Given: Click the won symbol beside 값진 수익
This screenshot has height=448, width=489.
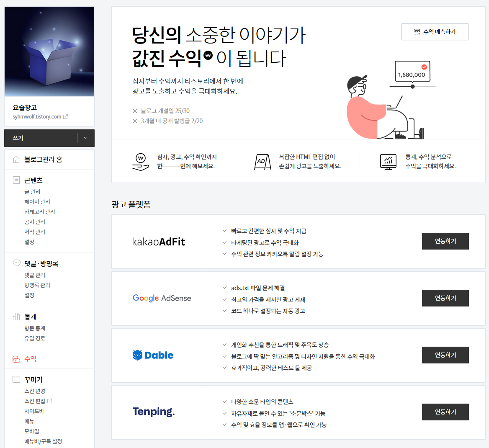Looking at the screenshot, I should click(x=208, y=56).
